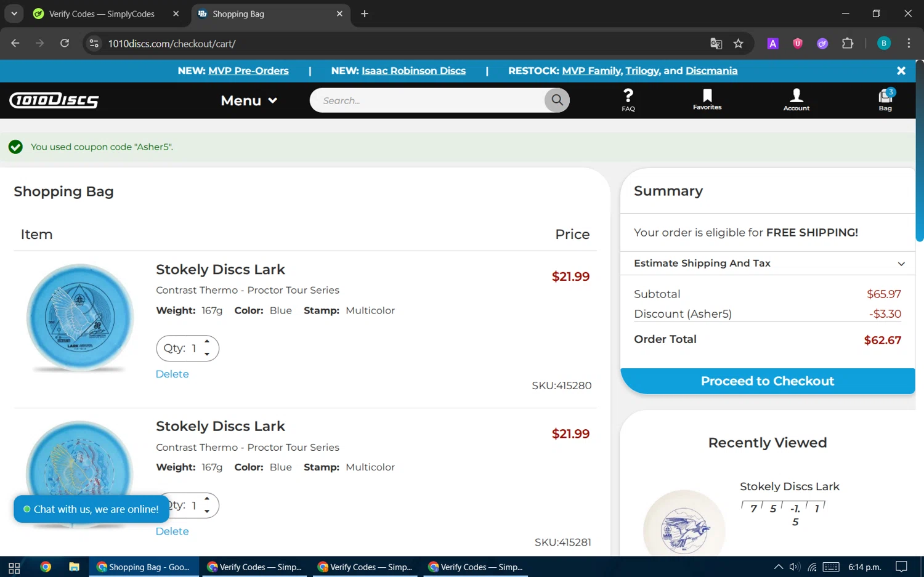
Task: Open a new browser tab
Action: coord(365,14)
